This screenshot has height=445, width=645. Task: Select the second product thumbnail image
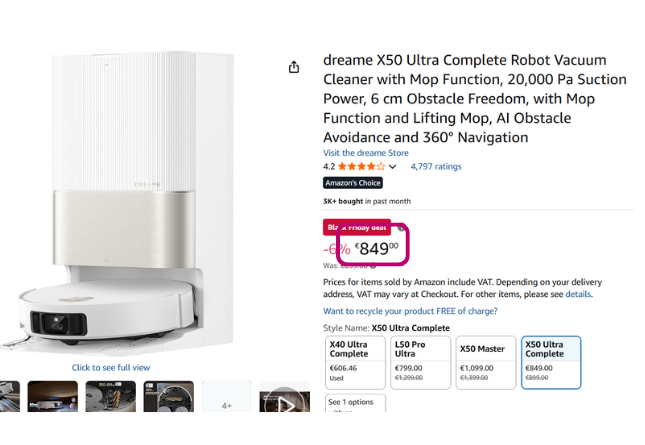tap(53, 399)
